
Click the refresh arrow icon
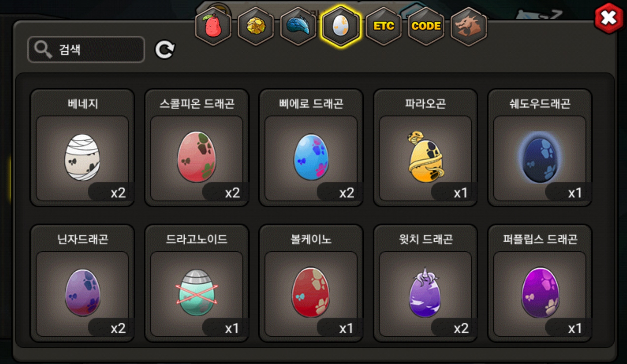pos(165,50)
